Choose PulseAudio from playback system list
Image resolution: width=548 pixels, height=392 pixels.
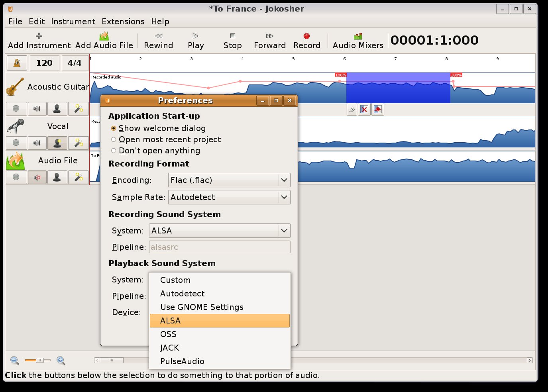coord(220,361)
